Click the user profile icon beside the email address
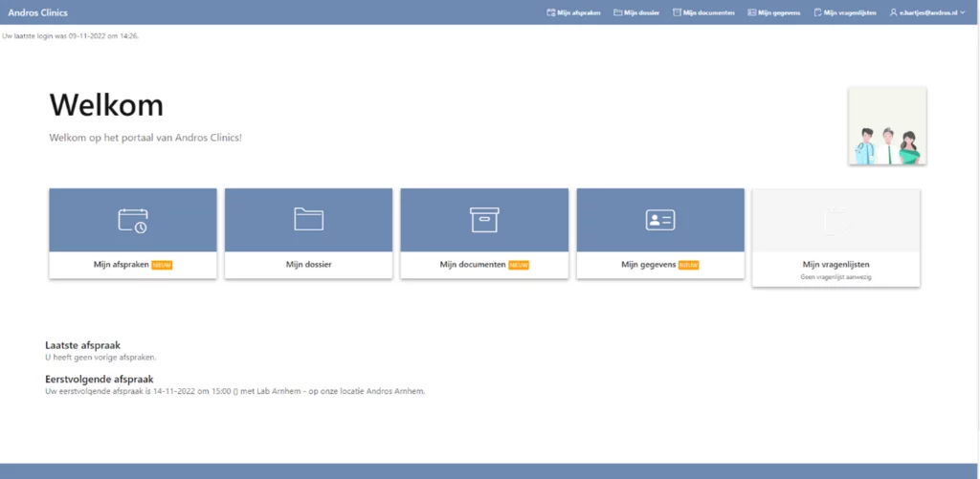Image resolution: width=980 pixels, height=479 pixels. click(893, 12)
